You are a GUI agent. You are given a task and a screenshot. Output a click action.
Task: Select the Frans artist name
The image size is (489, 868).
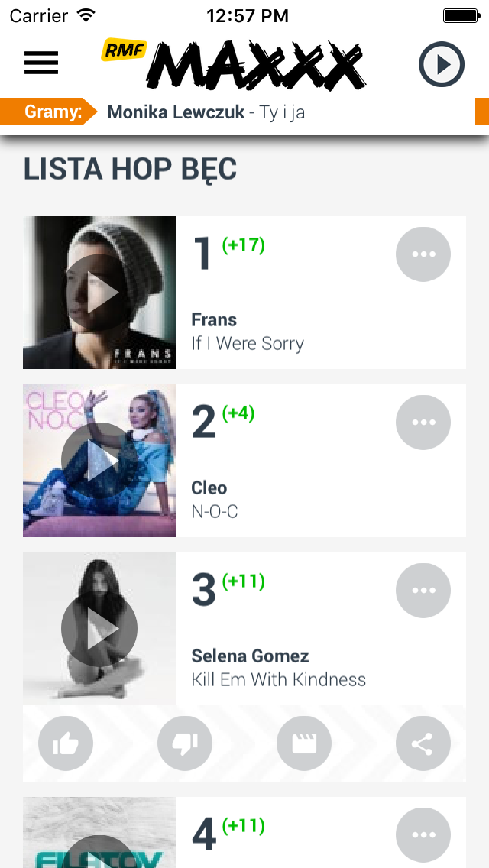(214, 319)
